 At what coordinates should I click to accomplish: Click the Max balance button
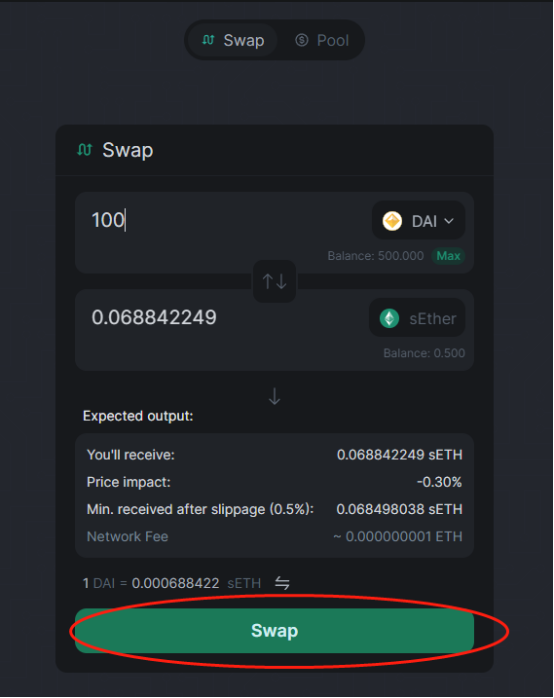click(x=448, y=256)
